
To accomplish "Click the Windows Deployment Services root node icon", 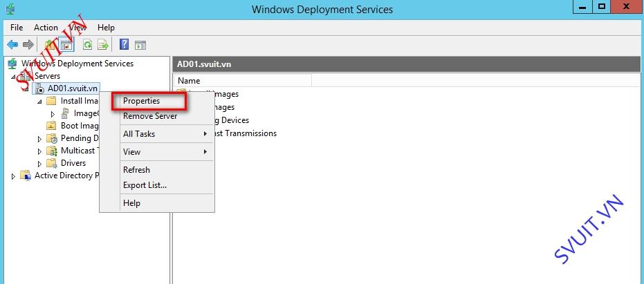I will click(12, 64).
